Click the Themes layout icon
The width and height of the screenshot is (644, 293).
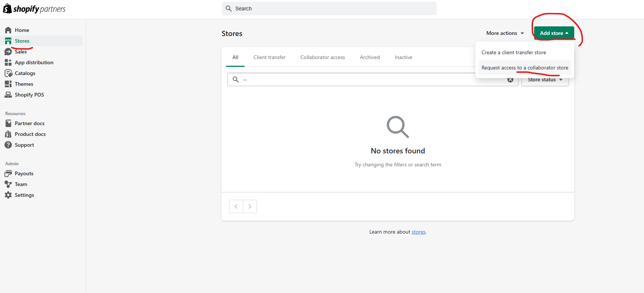8,84
